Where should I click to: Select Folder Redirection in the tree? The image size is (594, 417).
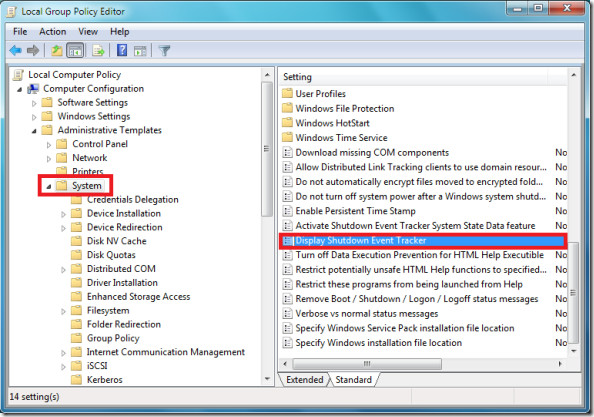124,324
